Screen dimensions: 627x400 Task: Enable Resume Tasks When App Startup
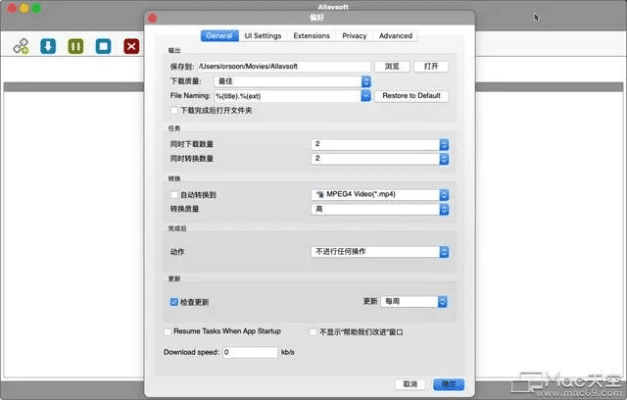pos(167,331)
